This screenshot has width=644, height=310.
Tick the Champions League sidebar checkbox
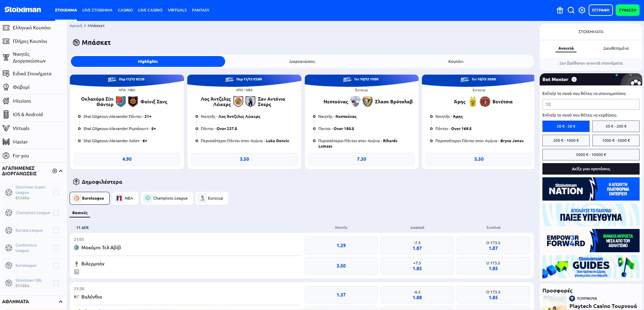(x=56, y=213)
